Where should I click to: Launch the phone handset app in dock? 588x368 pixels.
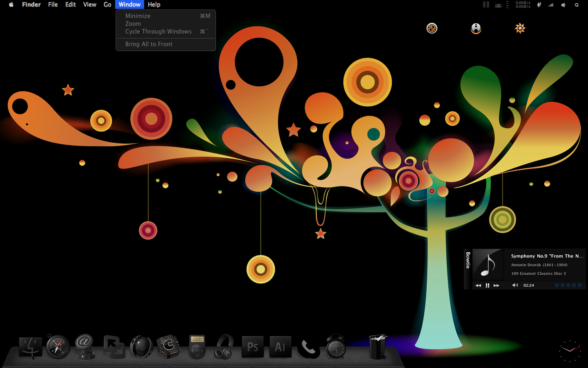click(x=308, y=348)
